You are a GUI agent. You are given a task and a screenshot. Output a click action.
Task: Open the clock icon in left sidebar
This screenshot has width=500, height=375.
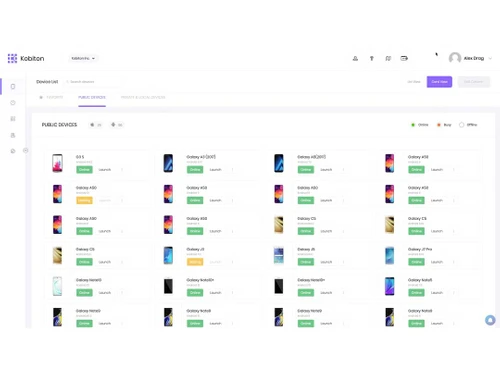(x=13, y=103)
